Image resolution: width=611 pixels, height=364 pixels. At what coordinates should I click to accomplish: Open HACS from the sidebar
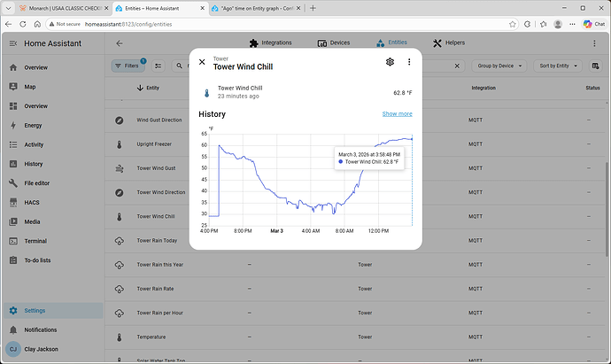32,203
